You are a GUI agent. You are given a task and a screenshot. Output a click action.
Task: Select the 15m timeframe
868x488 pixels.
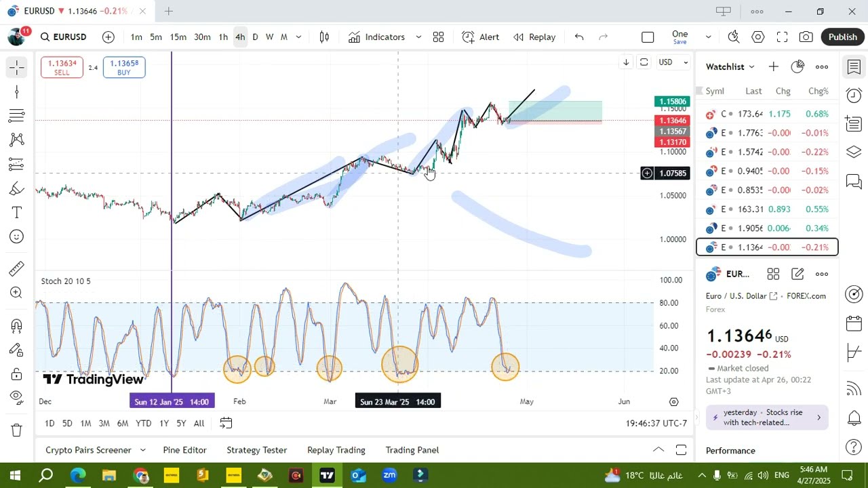tap(178, 37)
